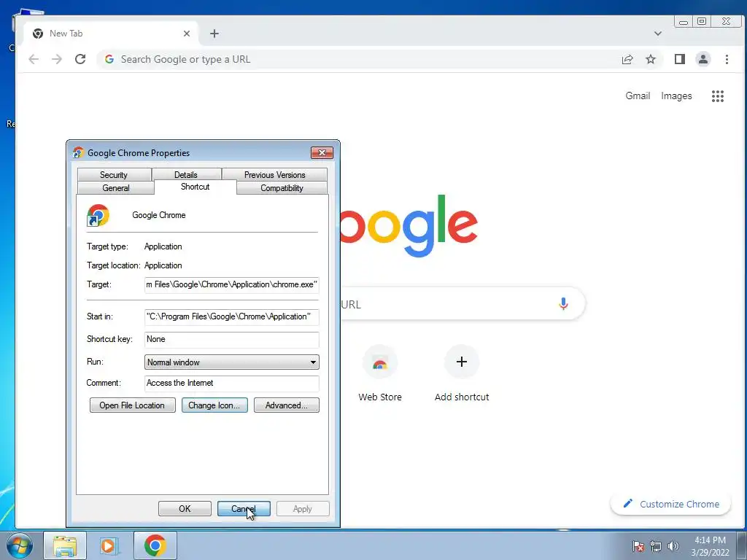Confirm the Properties dialog with OK
This screenshot has height=560, width=747.
185,508
